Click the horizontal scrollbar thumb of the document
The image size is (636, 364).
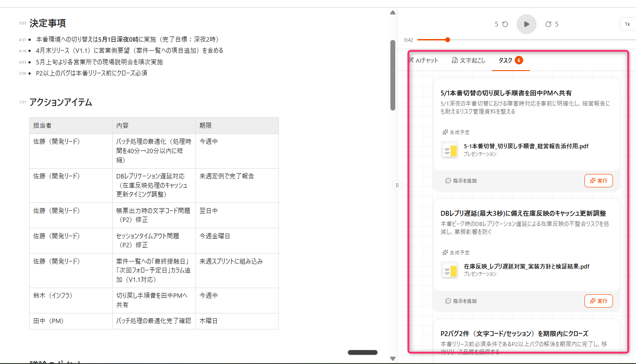362,352
